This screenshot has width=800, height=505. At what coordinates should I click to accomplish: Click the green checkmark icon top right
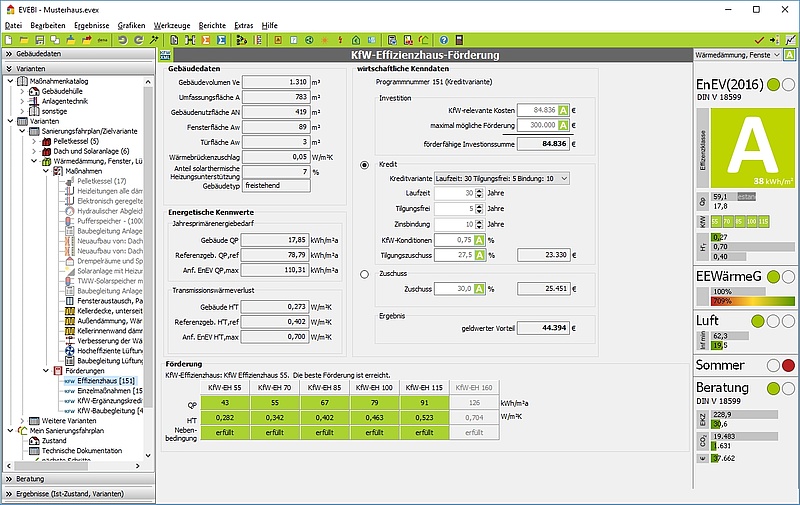[760, 39]
